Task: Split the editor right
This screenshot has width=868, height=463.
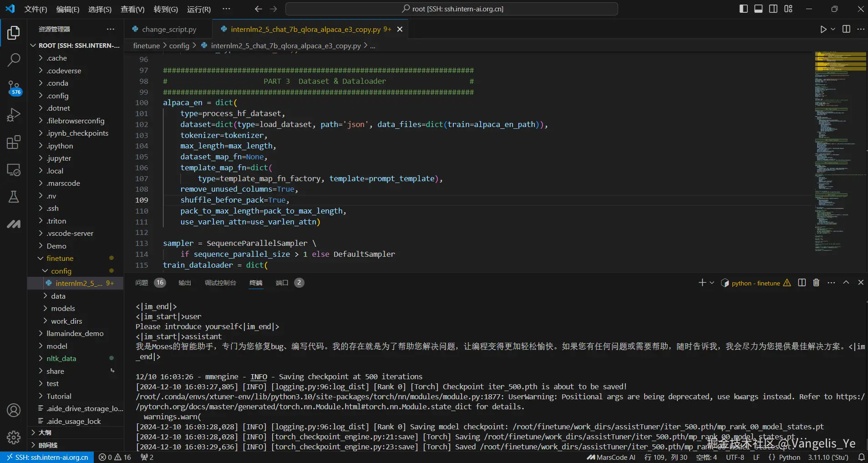Action: pyautogui.click(x=846, y=29)
